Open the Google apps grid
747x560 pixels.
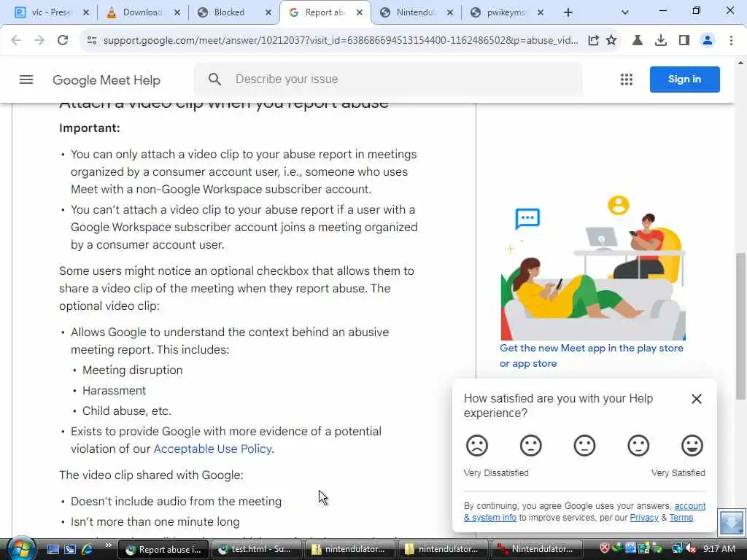click(x=627, y=79)
